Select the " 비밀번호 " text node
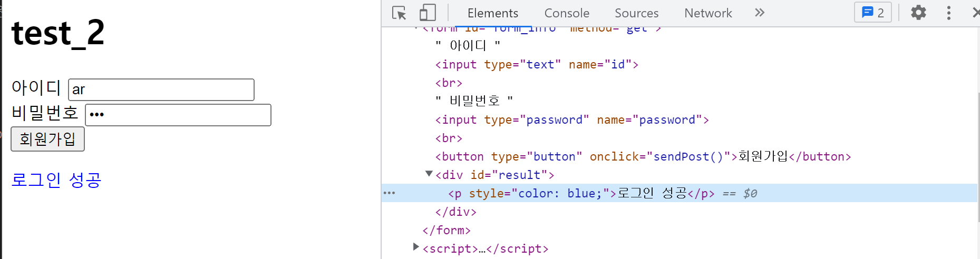Viewport: 980px width, 259px height. (x=474, y=101)
